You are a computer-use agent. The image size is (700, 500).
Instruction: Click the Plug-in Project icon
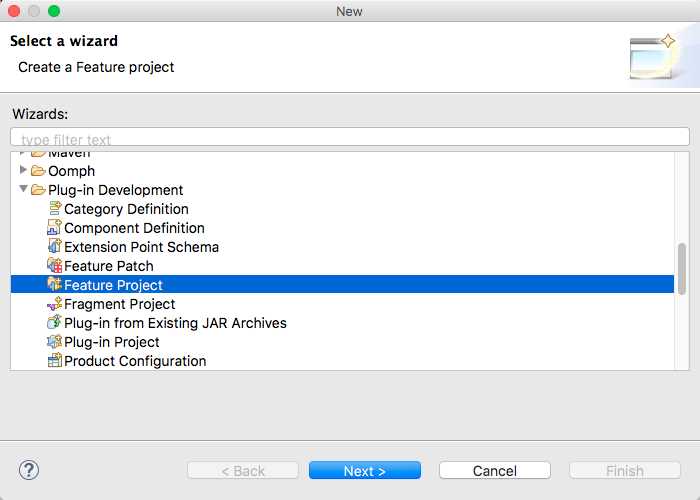(x=55, y=342)
